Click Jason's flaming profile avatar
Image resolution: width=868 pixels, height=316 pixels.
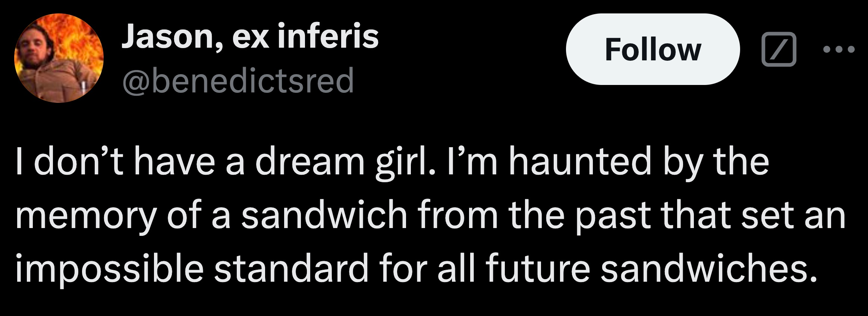[59, 58]
